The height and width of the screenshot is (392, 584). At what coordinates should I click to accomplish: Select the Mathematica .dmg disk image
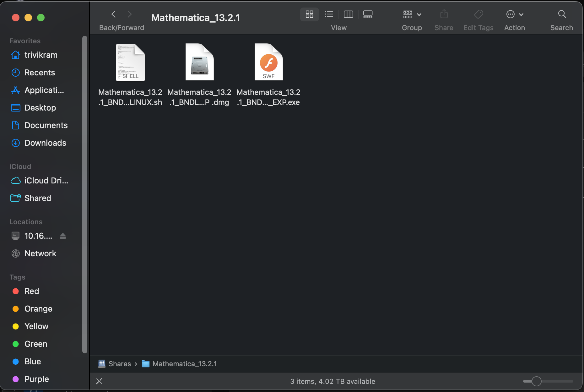click(x=199, y=63)
